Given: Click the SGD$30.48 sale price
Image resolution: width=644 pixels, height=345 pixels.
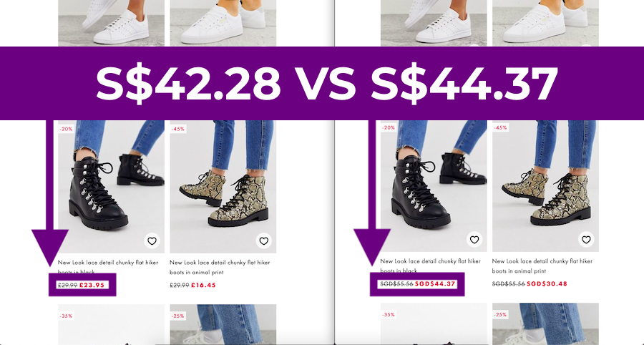Looking at the screenshot, I should click(x=547, y=284).
